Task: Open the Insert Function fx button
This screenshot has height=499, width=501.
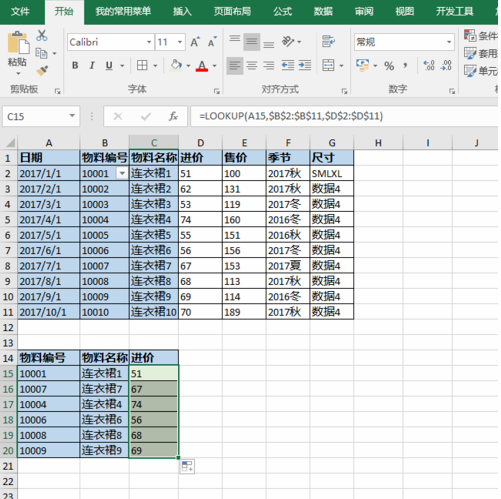Action: [x=173, y=116]
